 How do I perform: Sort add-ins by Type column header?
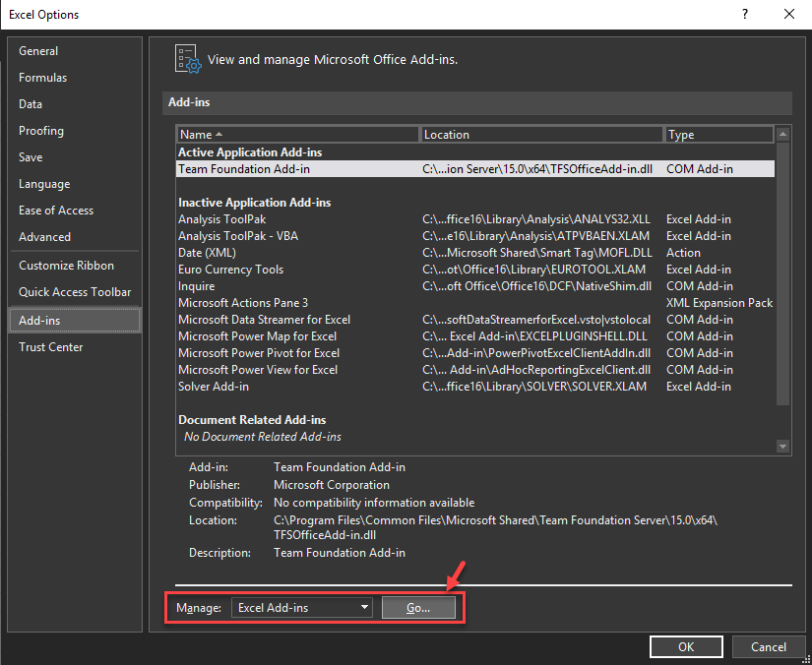tap(718, 135)
